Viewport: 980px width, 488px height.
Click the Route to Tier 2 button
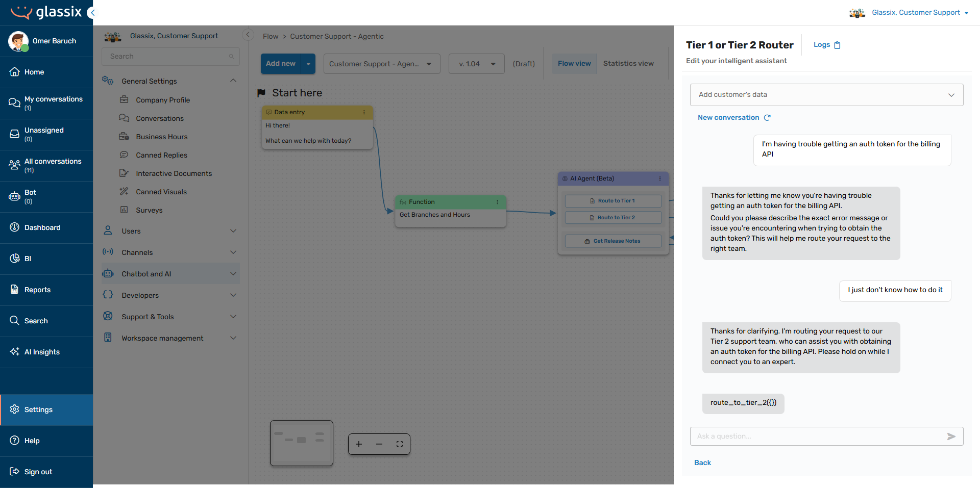(x=613, y=218)
